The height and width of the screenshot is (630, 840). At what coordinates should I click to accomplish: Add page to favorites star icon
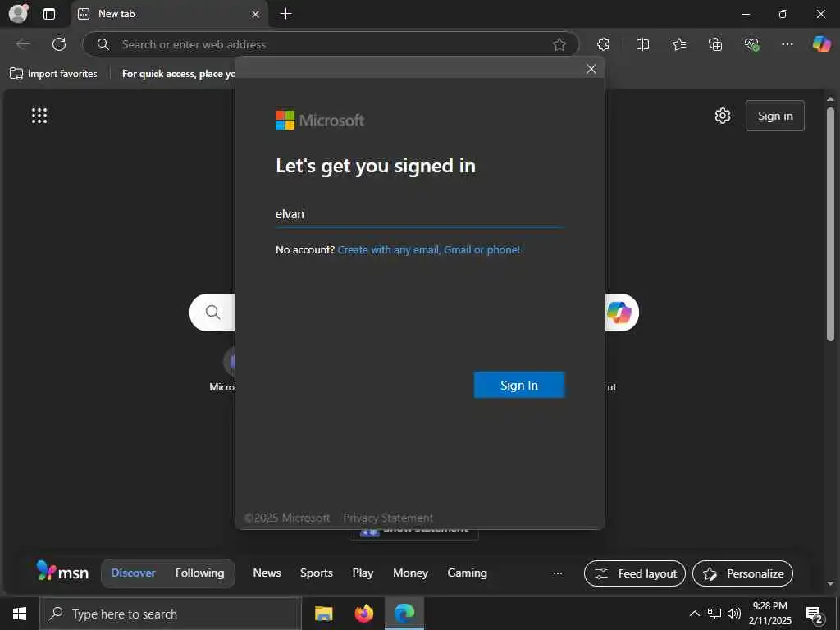pos(559,44)
